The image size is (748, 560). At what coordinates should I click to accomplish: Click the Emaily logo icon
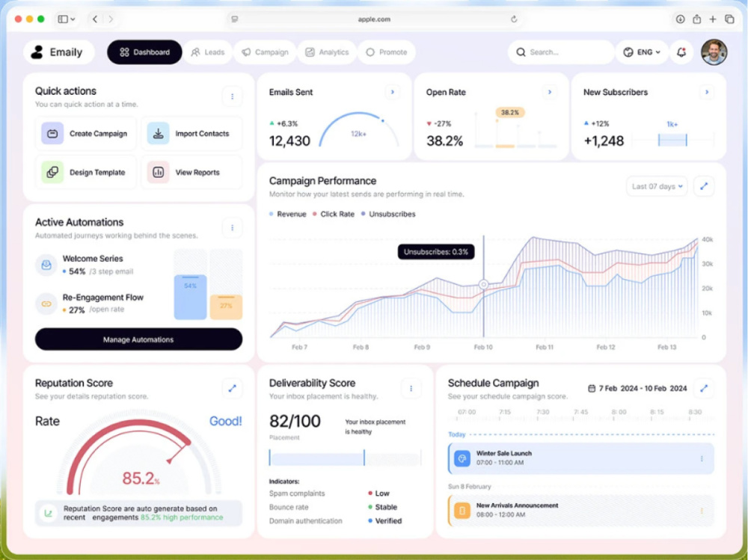tap(37, 52)
